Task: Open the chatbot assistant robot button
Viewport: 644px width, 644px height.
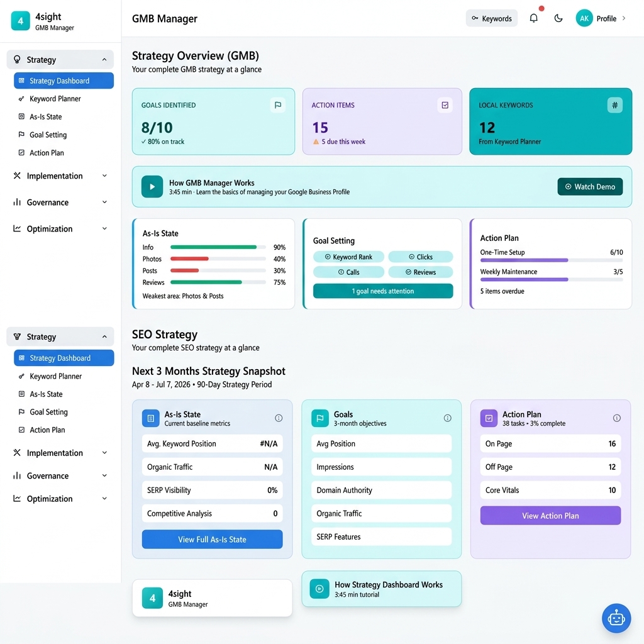Action: click(x=616, y=618)
